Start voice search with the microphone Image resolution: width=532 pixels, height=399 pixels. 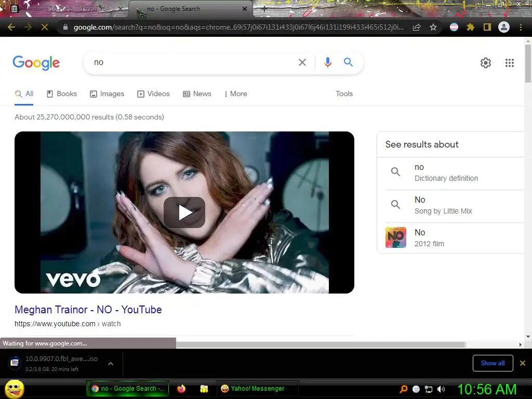point(327,62)
